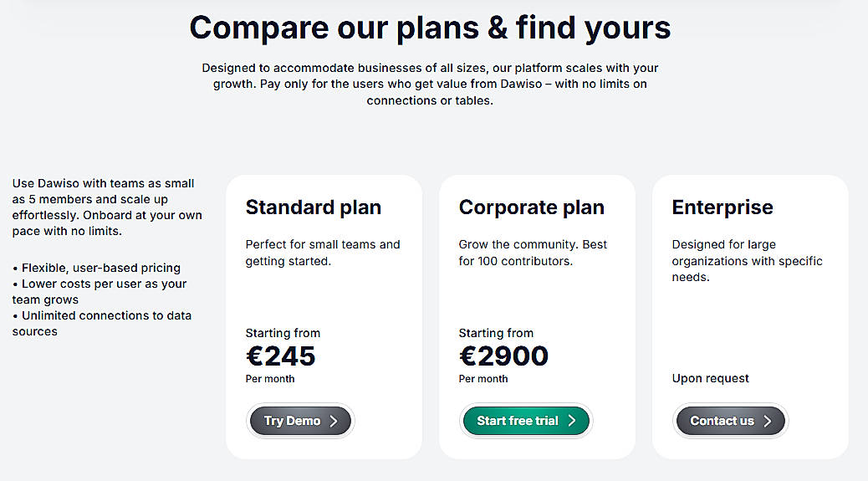Click the 'Unlimited connections to data sources' bullet
Screen dimensions: 868x481
coord(101,323)
